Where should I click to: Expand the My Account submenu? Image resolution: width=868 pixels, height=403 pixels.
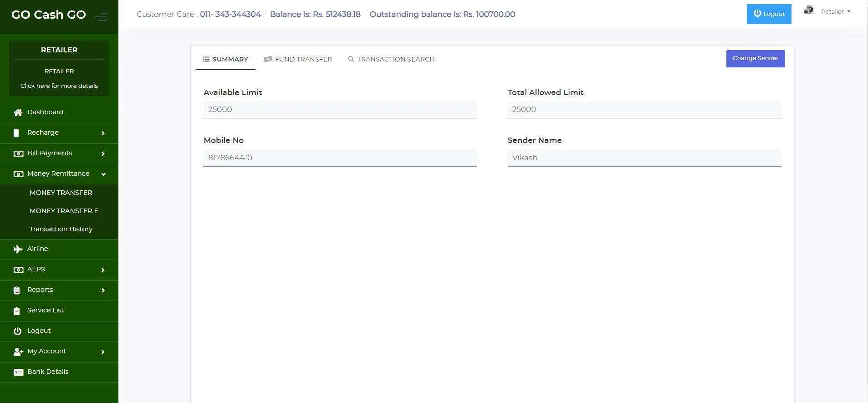[x=103, y=352]
